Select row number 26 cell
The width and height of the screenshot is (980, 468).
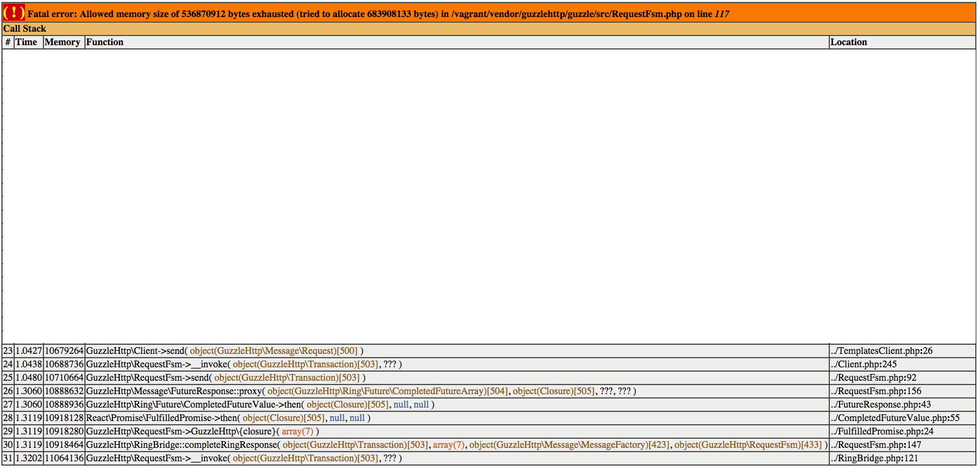[8, 391]
